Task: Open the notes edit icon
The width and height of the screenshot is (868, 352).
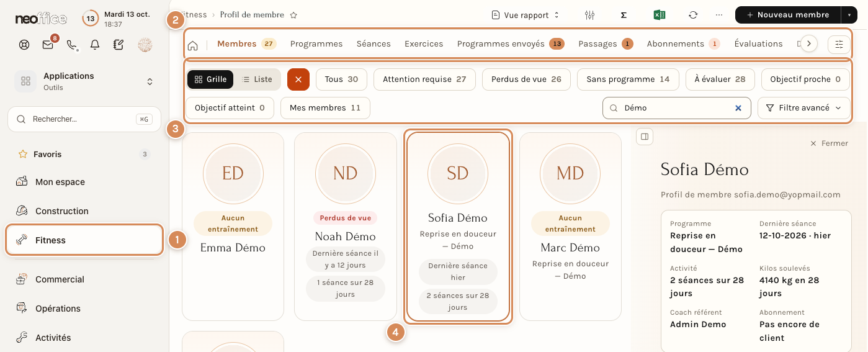Action: tap(119, 45)
